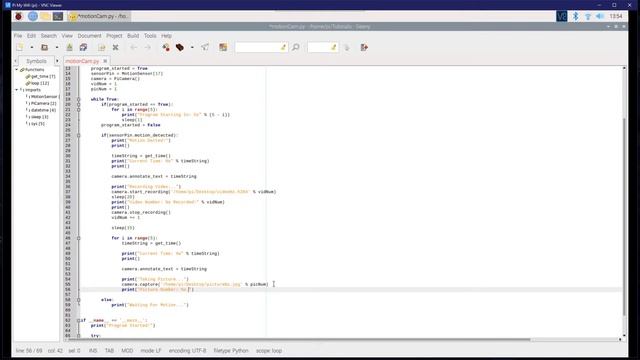Collapse the Imports tree node

pyautogui.click(x=17, y=90)
